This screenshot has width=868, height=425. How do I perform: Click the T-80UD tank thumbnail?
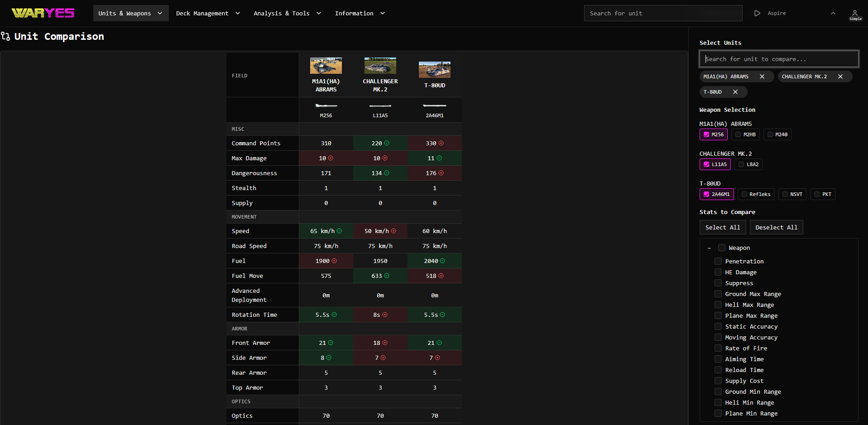tap(434, 69)
